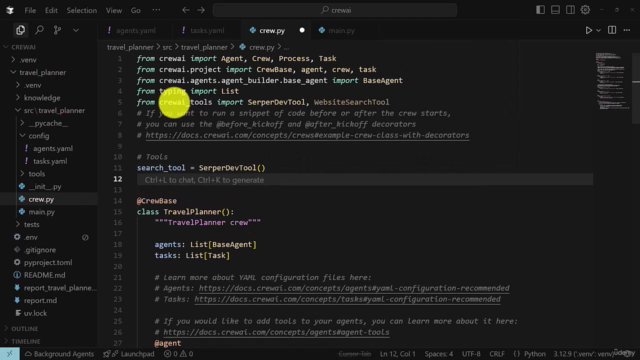
Task: Change indentation via Spaces: 4
Action: (x=439, y=354)
